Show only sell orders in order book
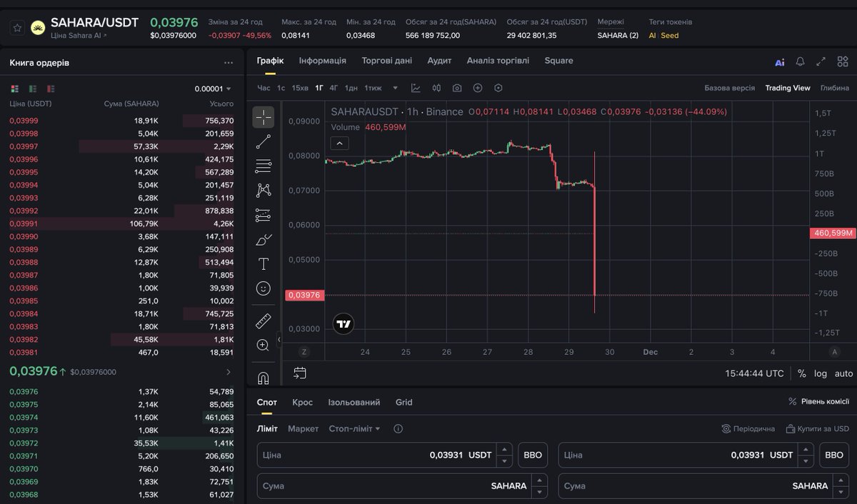857x504 pixels. [x=51, y=89]
